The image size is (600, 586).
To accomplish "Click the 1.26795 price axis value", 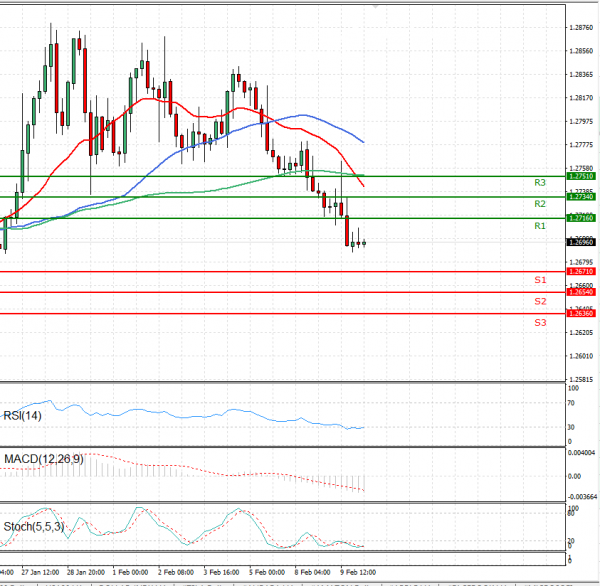I will [581, 263].
